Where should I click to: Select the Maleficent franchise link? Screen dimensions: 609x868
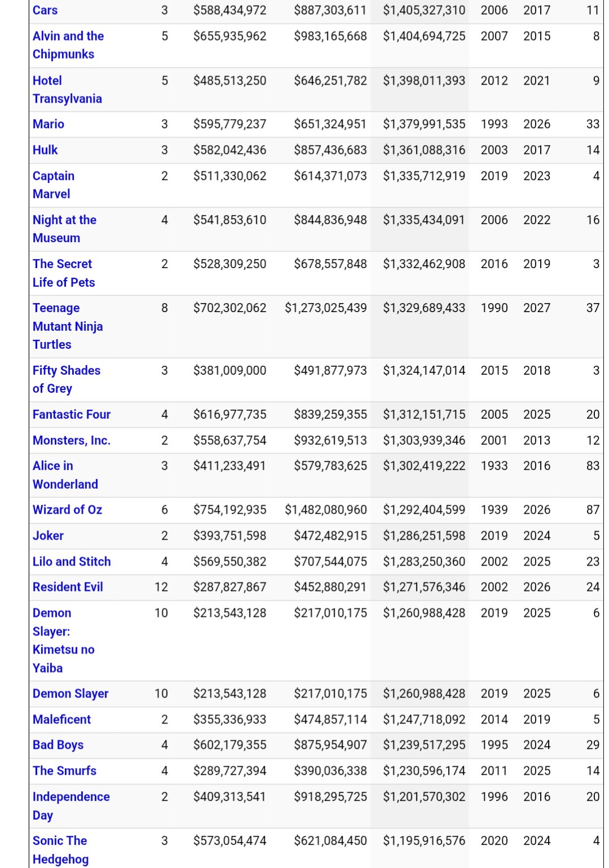coord(62,720)
